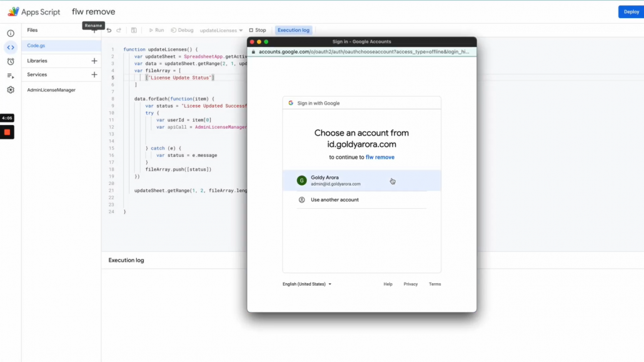Click the Sign in with Google header text
This screenshot has width=644, height=362.
click(318, 104)
